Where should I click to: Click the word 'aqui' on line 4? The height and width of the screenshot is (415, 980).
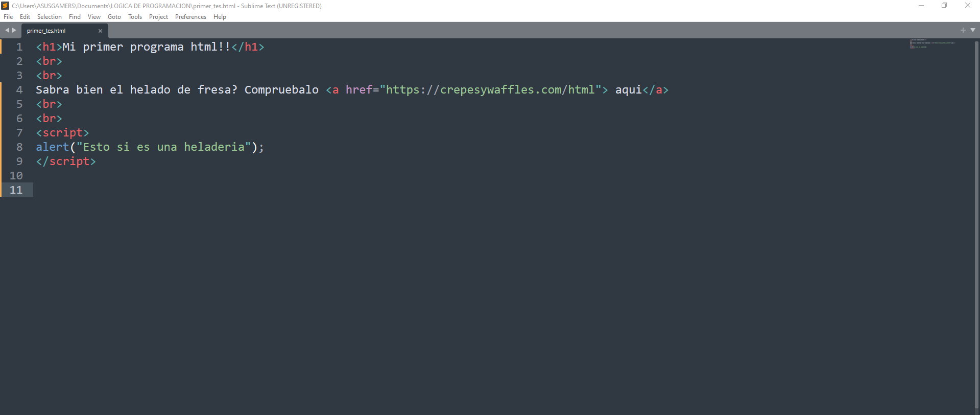click(x=629, y=90)
